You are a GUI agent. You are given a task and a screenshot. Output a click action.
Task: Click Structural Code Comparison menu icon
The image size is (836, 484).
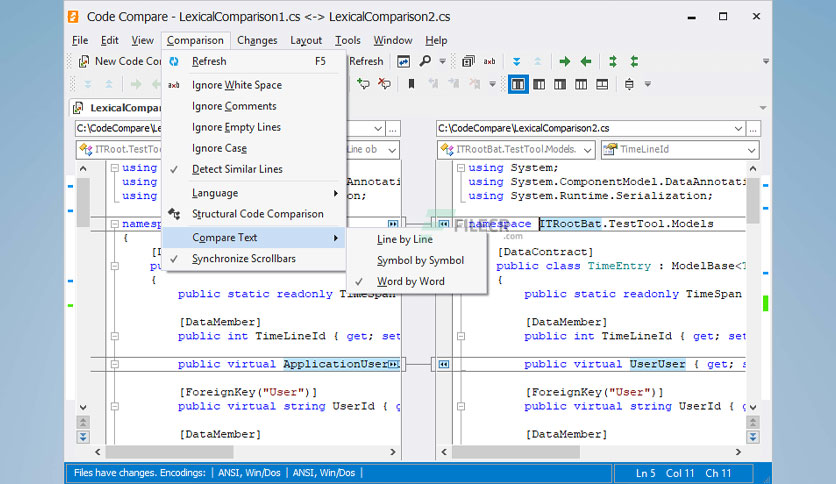(174, 214)
